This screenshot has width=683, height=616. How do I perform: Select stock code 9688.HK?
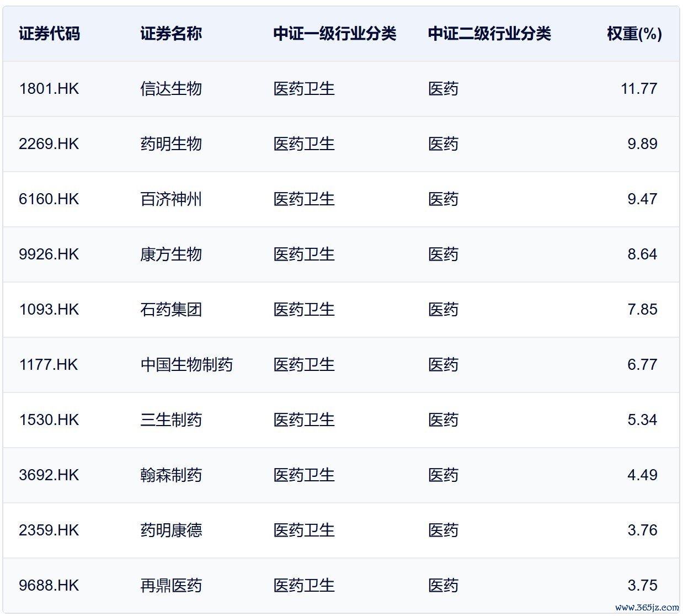(x=49, y=586)
